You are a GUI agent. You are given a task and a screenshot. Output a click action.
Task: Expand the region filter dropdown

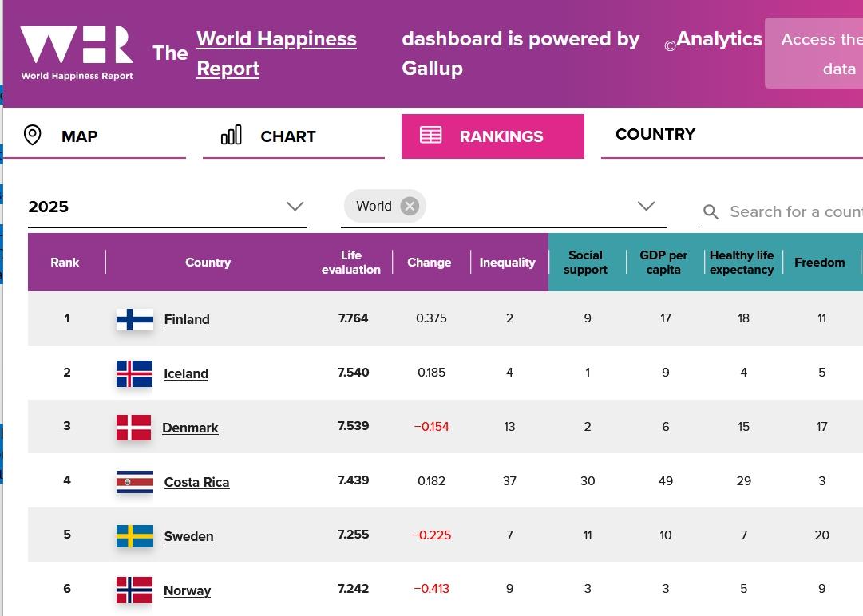tap(646, 207)
